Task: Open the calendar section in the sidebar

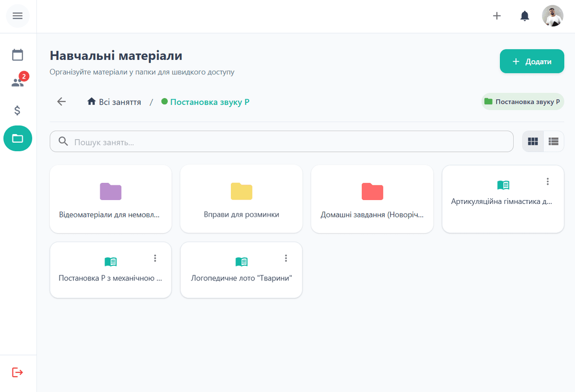Action: click(18, 55)
